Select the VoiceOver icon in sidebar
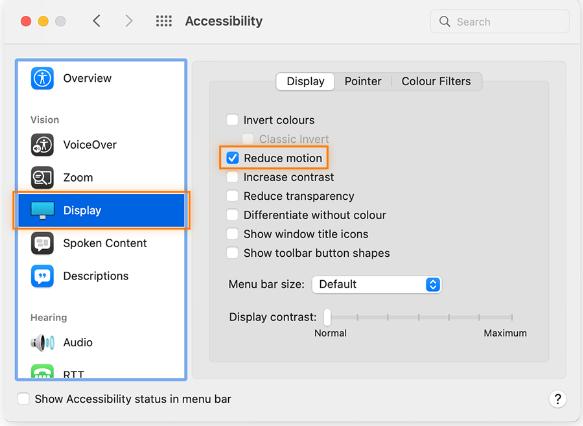This screenshot has height=426, width=583. 42,145
